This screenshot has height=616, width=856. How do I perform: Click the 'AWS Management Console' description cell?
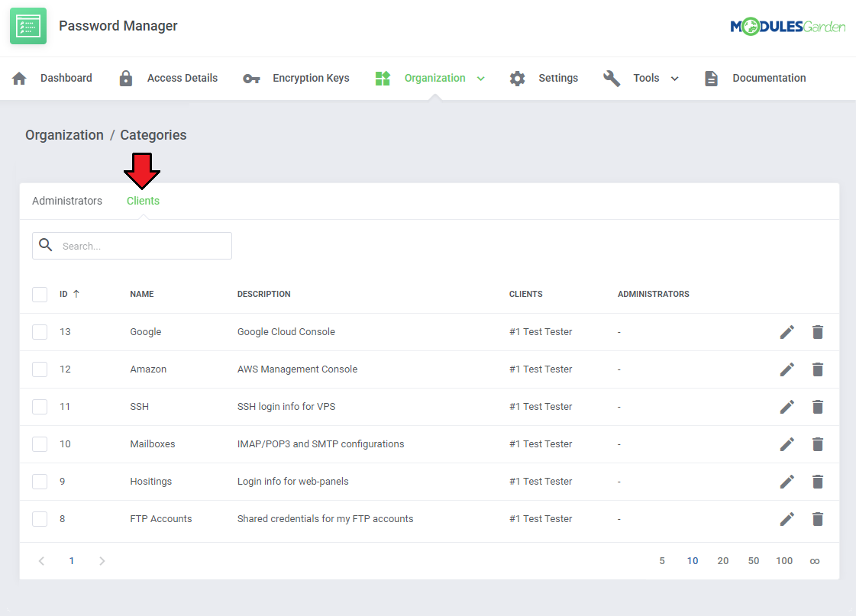click(297, 369)
